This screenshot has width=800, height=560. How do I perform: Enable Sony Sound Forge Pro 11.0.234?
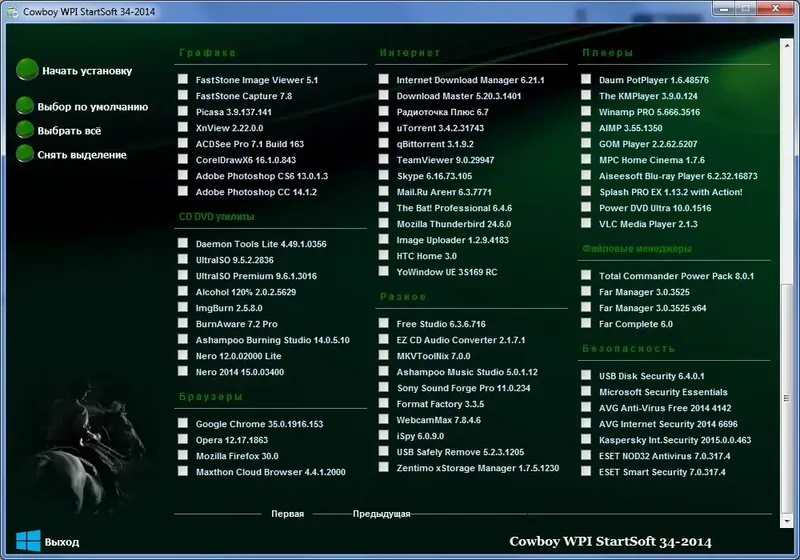384,388
